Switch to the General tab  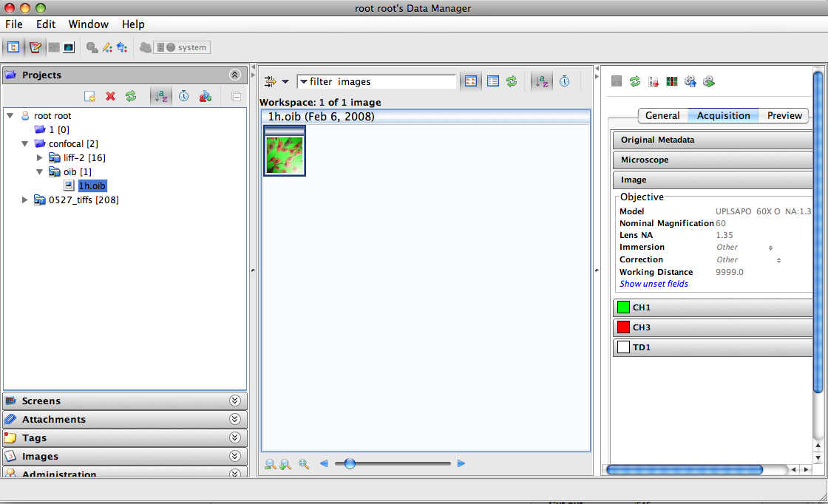point(662,115)
